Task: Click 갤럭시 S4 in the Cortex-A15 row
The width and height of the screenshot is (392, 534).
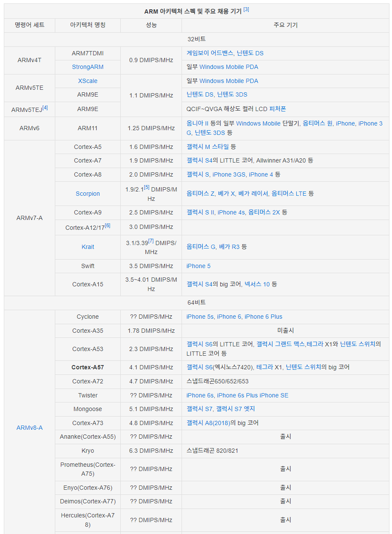Action: click(199, 284)
